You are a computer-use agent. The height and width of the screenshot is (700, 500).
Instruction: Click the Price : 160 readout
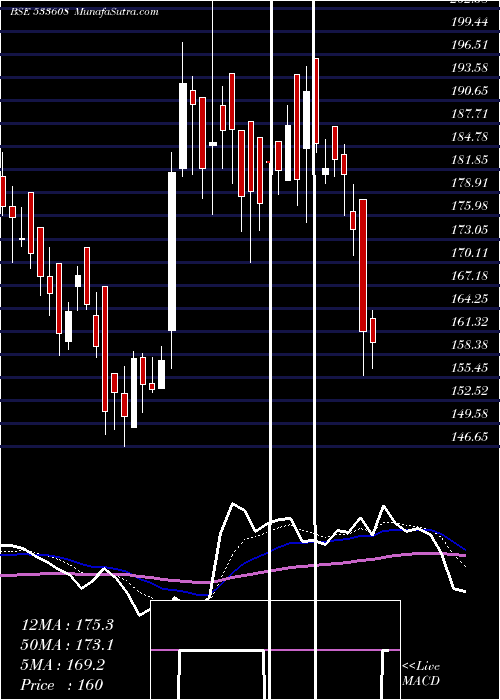pos(62,685)
